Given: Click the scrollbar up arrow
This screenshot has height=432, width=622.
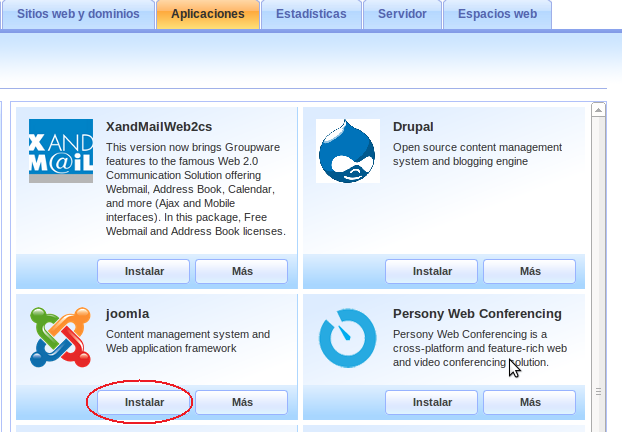Looking at the screenshot, I should point(598,110).
